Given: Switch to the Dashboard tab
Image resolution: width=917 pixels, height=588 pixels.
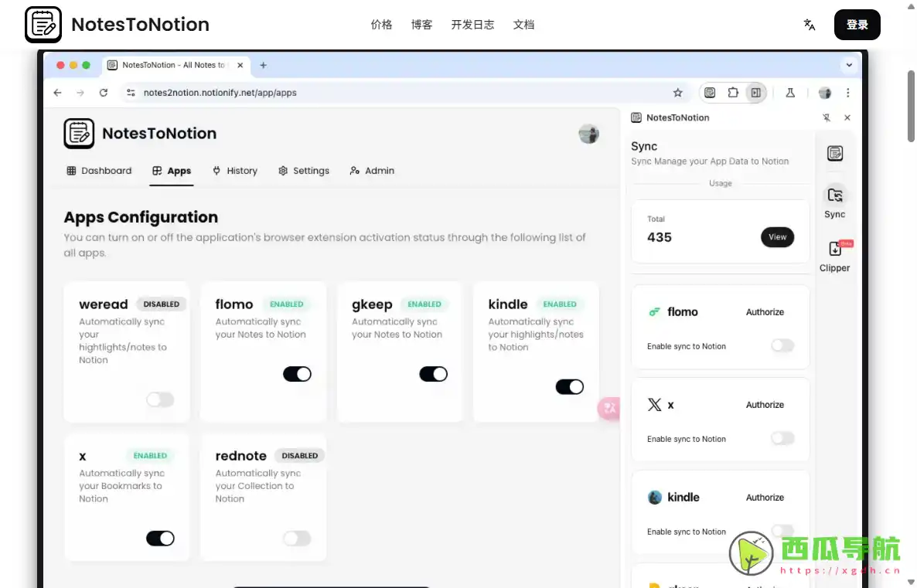Looking at the screenshot, I should click(x=99, y=171).
